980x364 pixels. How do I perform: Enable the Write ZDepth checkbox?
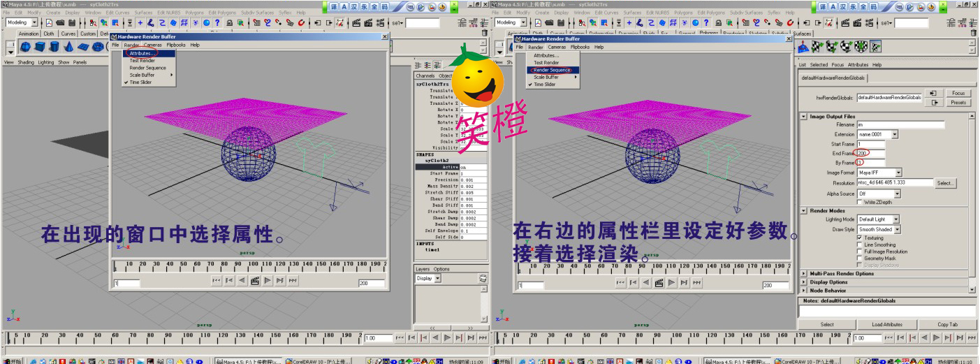(x=859, y=202)
